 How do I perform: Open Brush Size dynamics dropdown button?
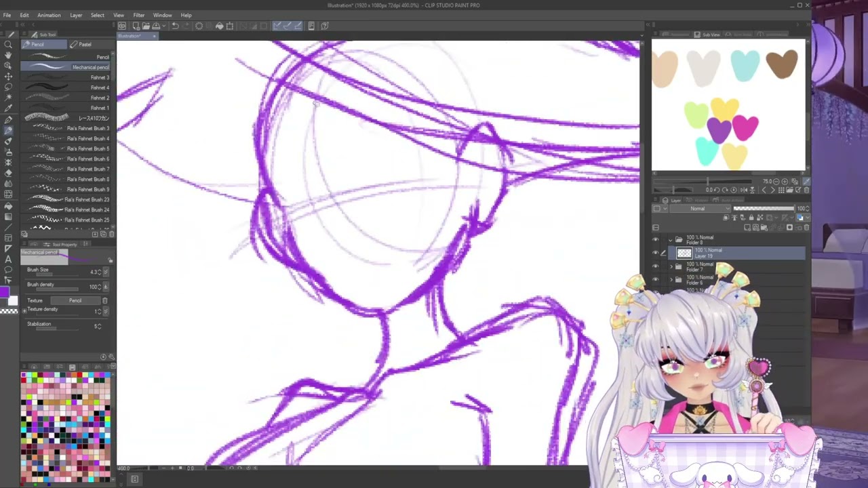[105, 272]
